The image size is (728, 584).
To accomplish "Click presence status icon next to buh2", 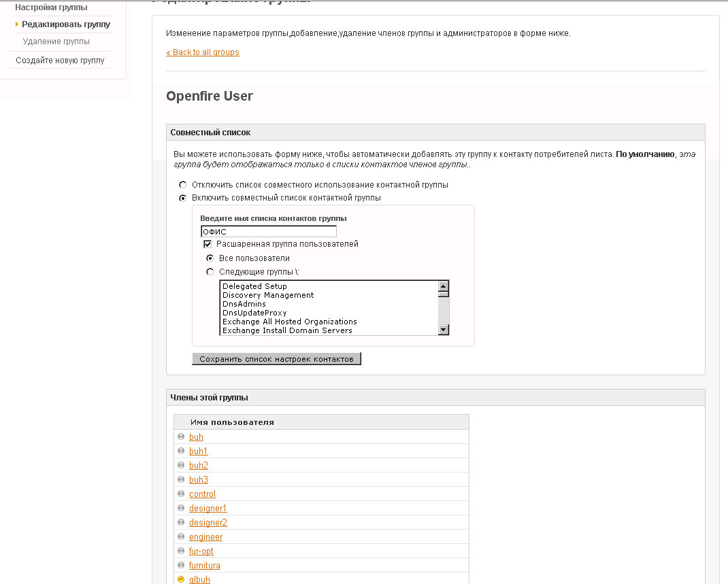I will click(181, 465).
